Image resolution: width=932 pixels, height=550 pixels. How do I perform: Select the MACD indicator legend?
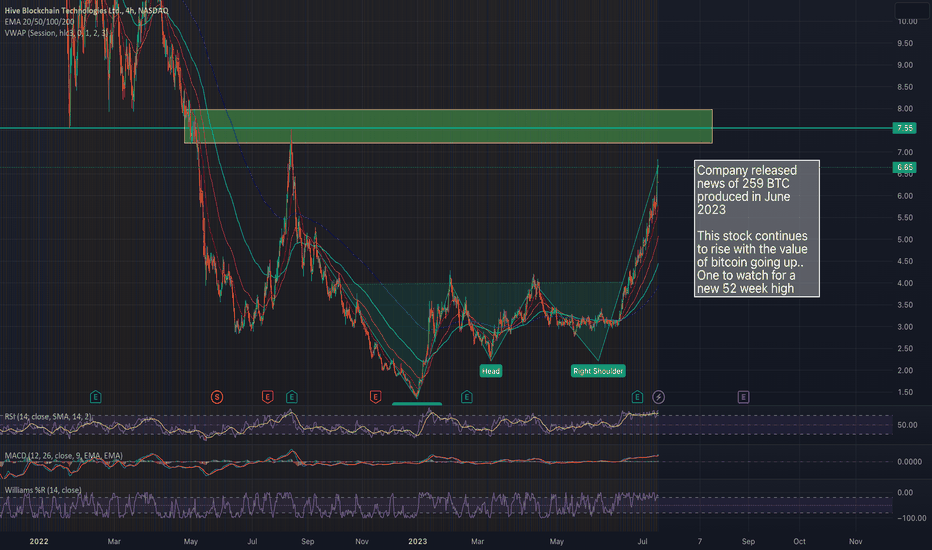pyautogui.click(x=64, y=455)
